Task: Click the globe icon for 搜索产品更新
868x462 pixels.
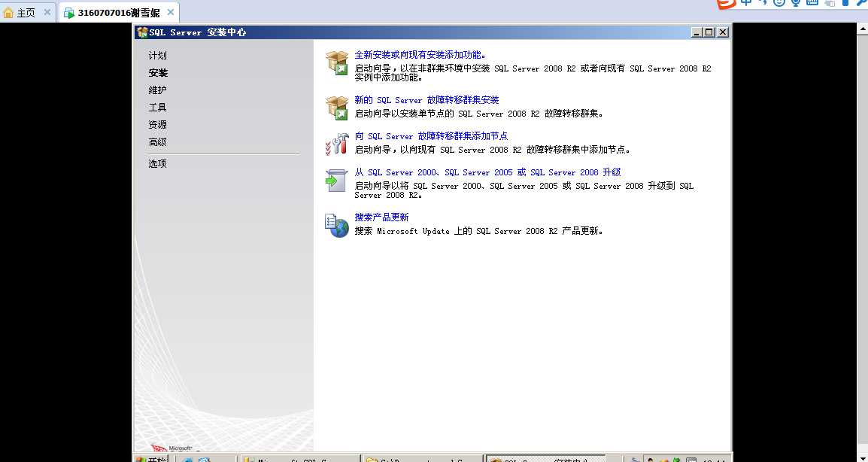Action: pyautogui.click(x=336, y=226)
